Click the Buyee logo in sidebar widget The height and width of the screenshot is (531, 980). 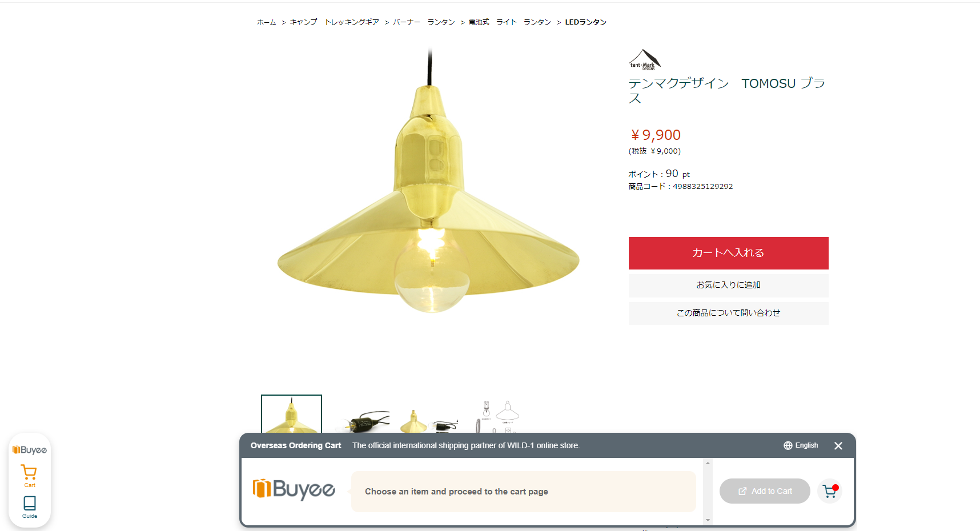[x=30, y=450]
